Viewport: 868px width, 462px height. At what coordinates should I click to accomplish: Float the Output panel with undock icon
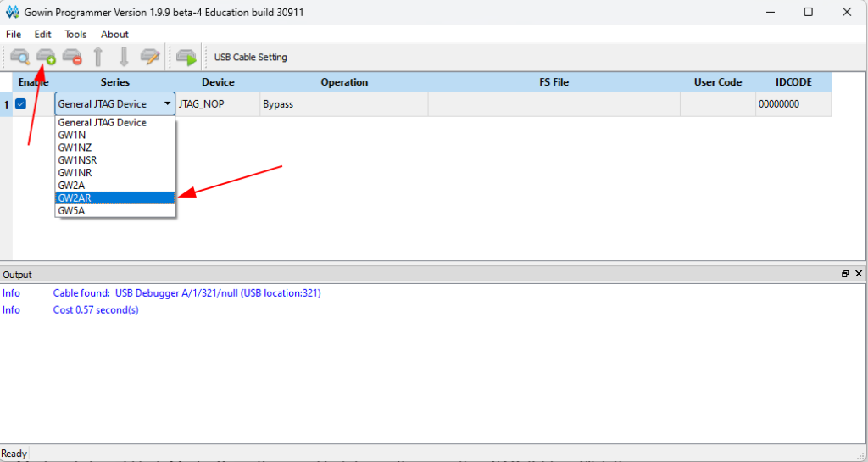pos(845,274)
